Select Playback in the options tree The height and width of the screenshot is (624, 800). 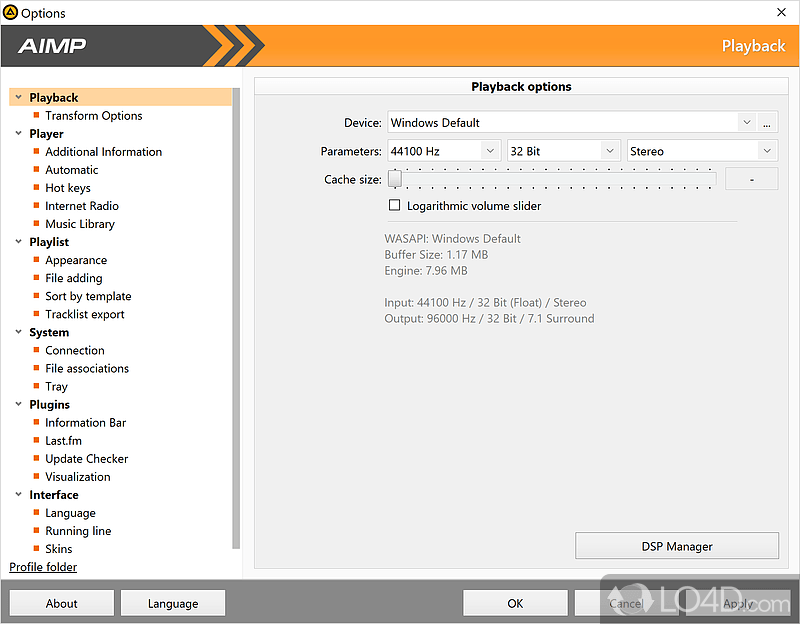click(120, 97)
